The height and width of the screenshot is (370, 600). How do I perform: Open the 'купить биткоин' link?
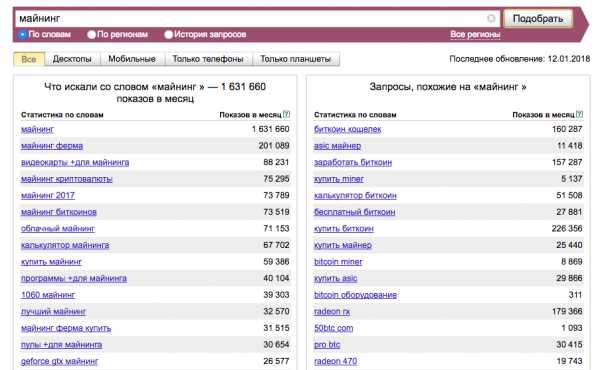coord(344,229)
